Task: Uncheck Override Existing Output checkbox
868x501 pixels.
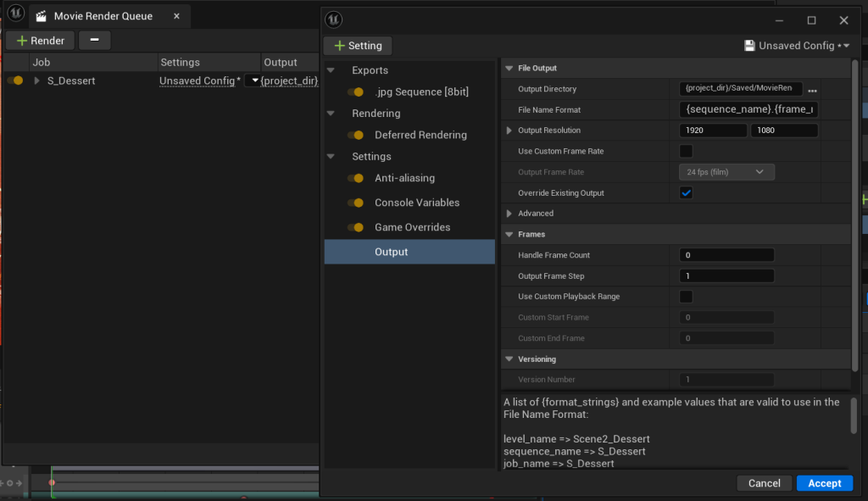Action: click(686, 193)
